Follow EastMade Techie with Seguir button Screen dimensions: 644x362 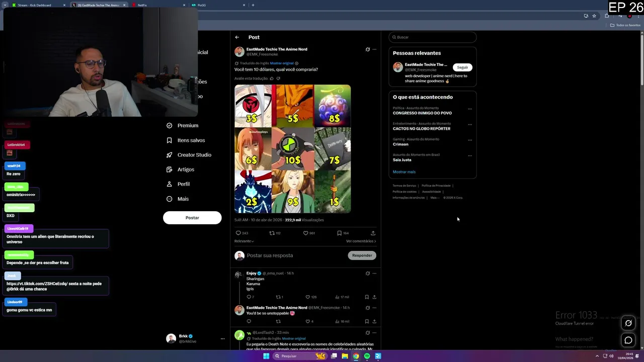point(462,67)
